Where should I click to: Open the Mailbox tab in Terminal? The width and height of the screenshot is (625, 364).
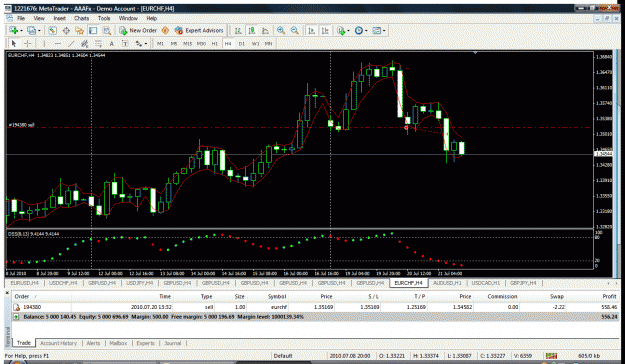pos(118,343)
